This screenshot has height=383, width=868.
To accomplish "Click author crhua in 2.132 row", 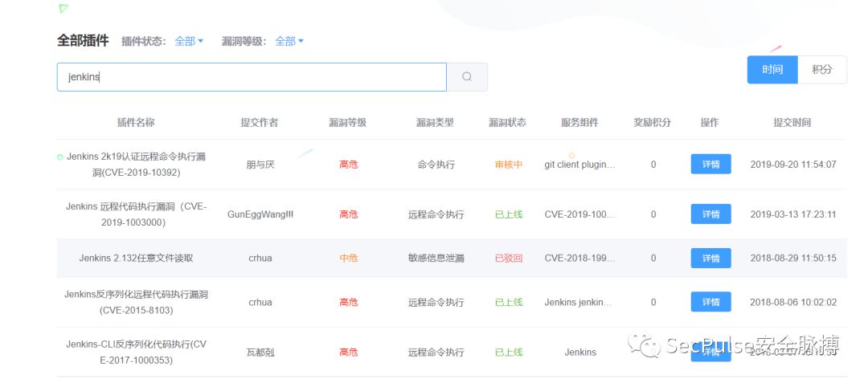I will pos(260,258).
